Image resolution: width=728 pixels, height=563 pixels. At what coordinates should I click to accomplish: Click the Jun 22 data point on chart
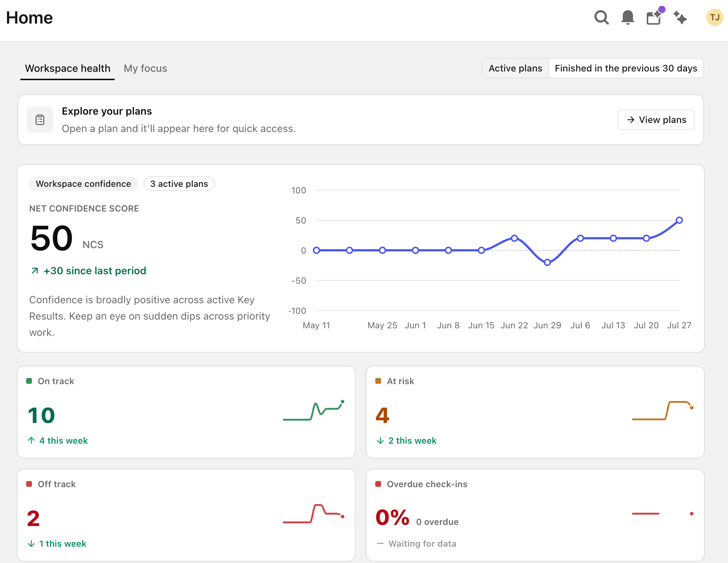[514, 238]
